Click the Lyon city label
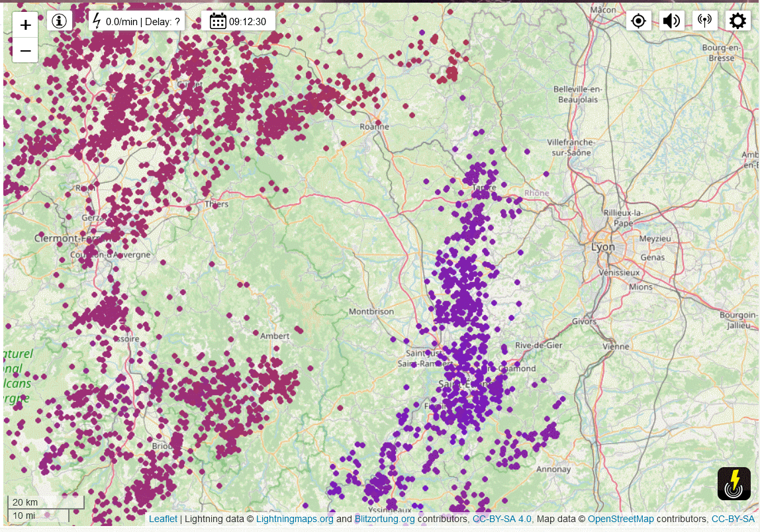Image resolution: width=760 pixels, height=532 pixels. tap(603, 247)
